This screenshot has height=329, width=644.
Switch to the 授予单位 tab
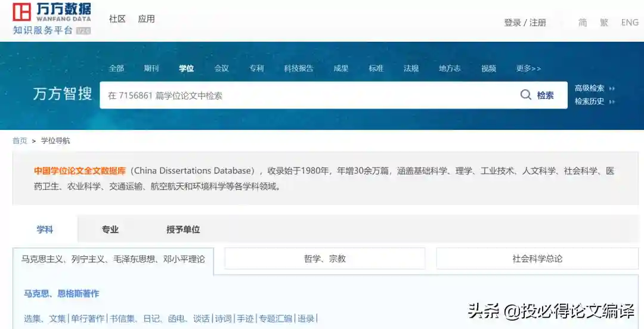click(183, 229)
